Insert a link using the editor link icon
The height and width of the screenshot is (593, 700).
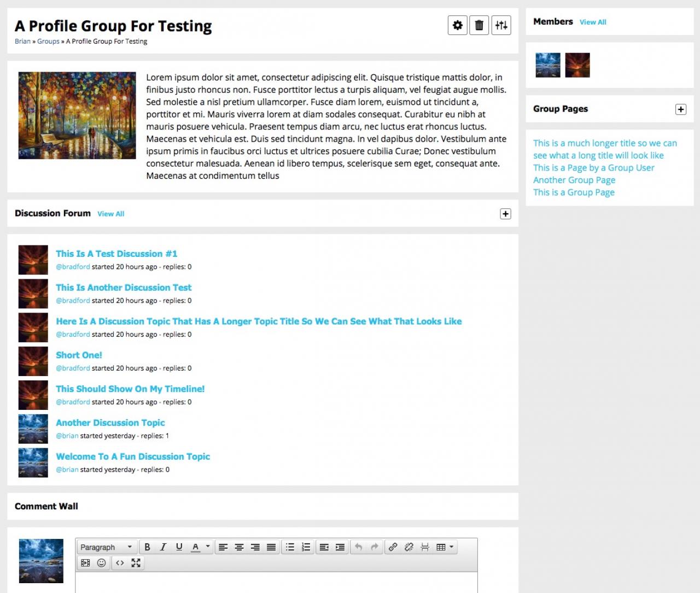pyautogui.click(x=393, y=547)
